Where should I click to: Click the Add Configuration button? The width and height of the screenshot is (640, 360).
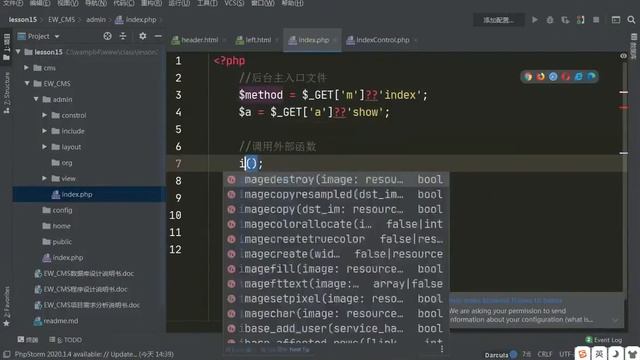click(x=498, y=20)
